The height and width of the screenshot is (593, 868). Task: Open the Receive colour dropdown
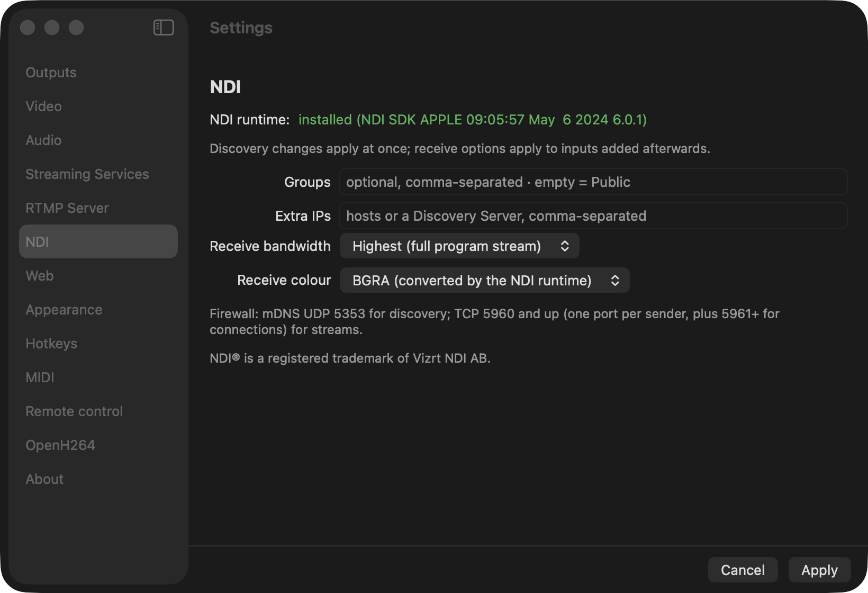click(484, 280)
